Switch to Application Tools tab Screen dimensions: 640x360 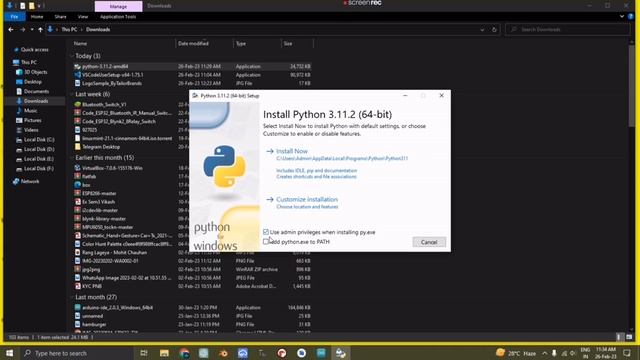pos(118,17)
